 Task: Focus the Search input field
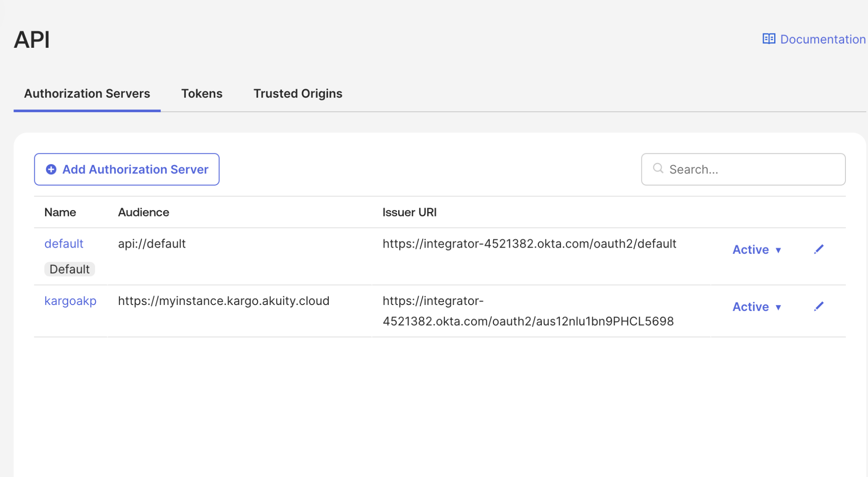(x=743, y=169)
